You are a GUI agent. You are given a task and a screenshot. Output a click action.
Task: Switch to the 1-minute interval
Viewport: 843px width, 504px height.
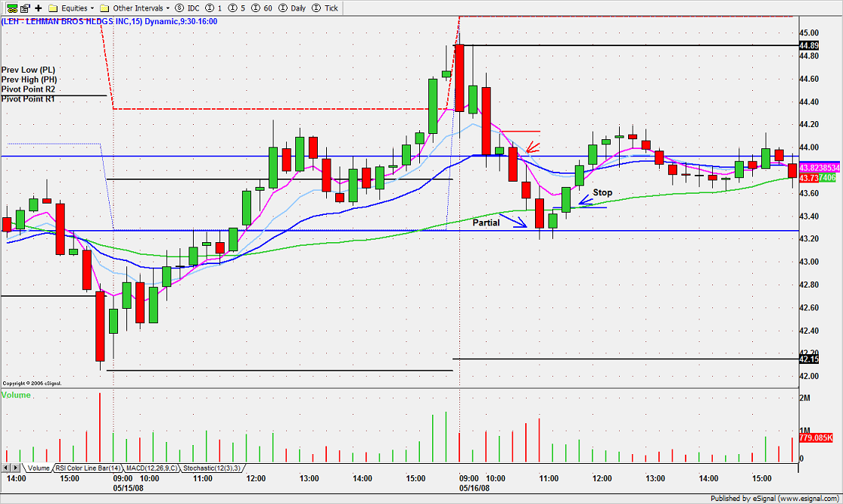pos(214,8)
